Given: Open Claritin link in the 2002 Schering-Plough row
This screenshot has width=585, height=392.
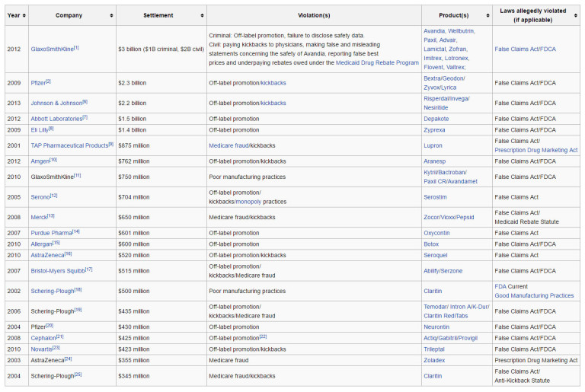Looking at the screenshot, I should click(433, 291).
